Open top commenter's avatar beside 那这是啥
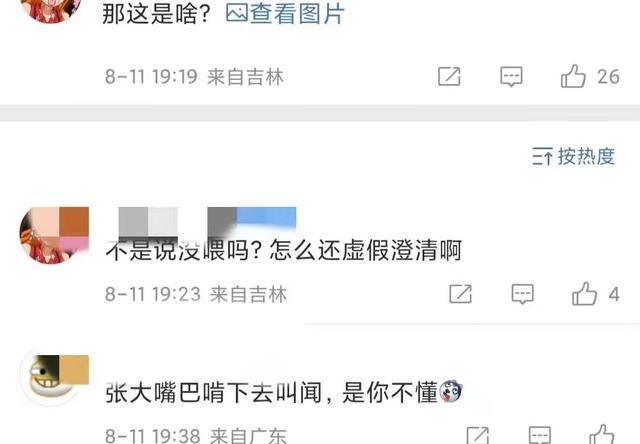The width and height of the screenshot is (640, 444). 51,10
